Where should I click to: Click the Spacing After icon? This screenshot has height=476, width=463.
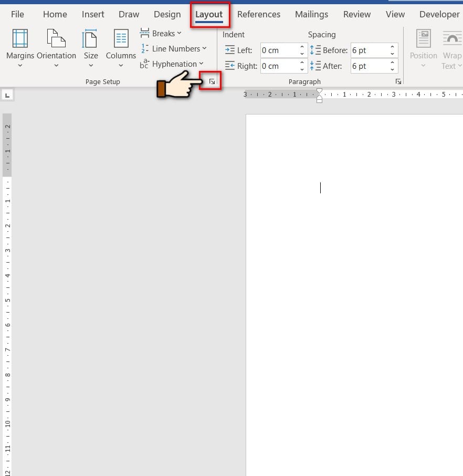tap(315, 66)
